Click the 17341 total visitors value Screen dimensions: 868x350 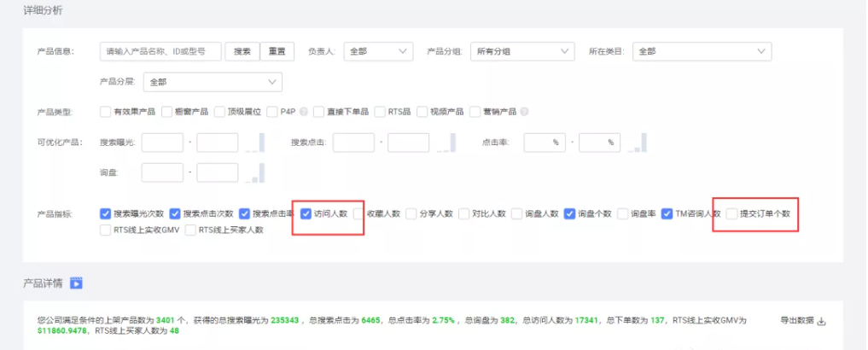click(588, 321)
